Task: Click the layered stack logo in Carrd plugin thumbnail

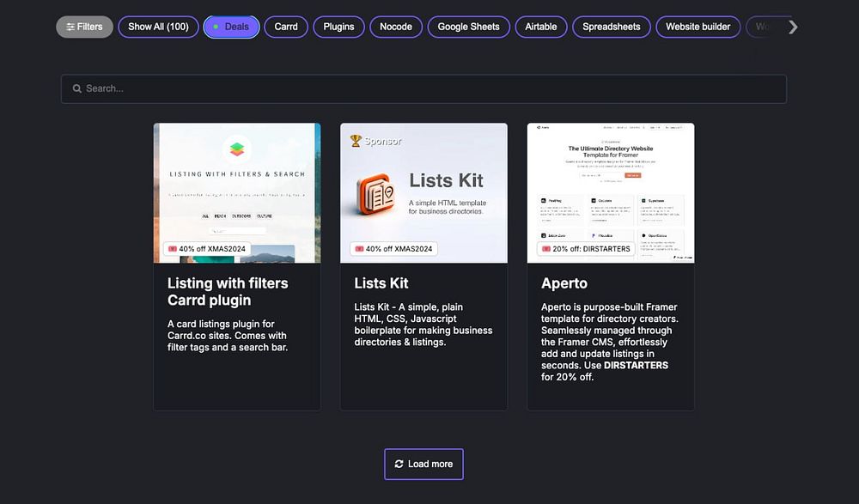Action: pyautogui.click(x=237, y=149)
